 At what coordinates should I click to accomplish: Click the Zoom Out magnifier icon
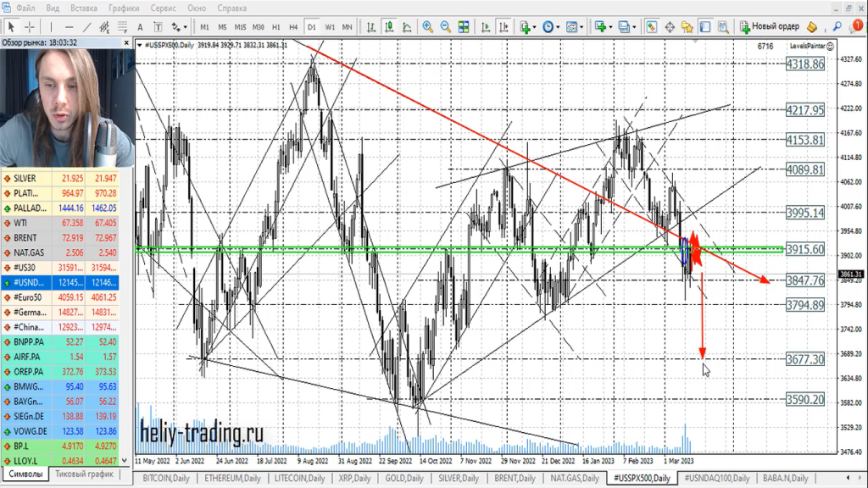pyautogui.click(x=446, y=27)
